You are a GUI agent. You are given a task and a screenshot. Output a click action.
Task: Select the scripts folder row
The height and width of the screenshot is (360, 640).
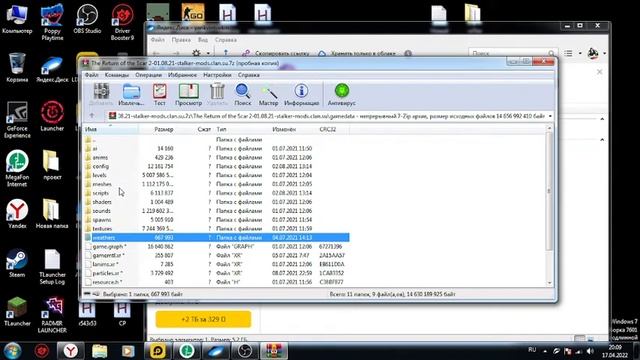point(216,193)
